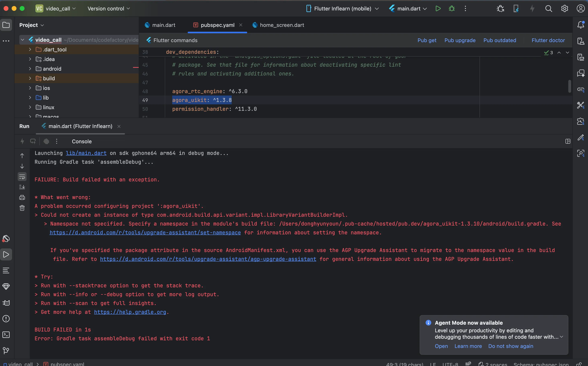Open the Notifications bell icon
This screenshot has height=366, width=588.
click(x=581, y=25)
